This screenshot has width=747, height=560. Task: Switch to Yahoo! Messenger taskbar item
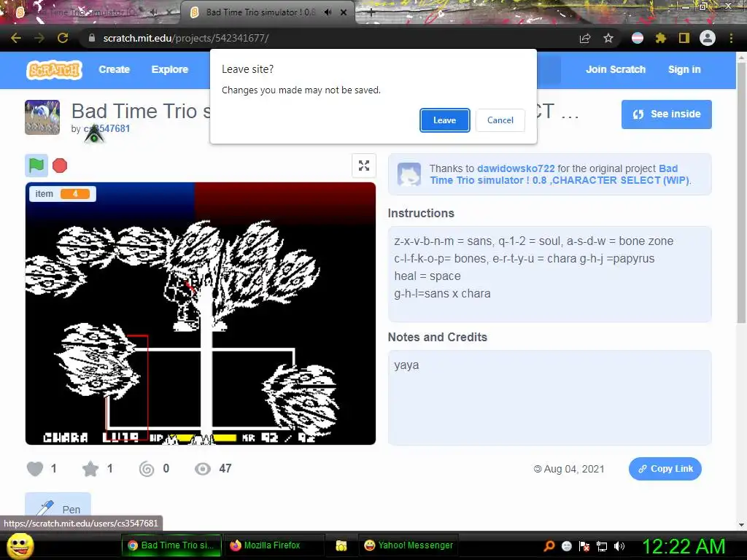(409, 545)
